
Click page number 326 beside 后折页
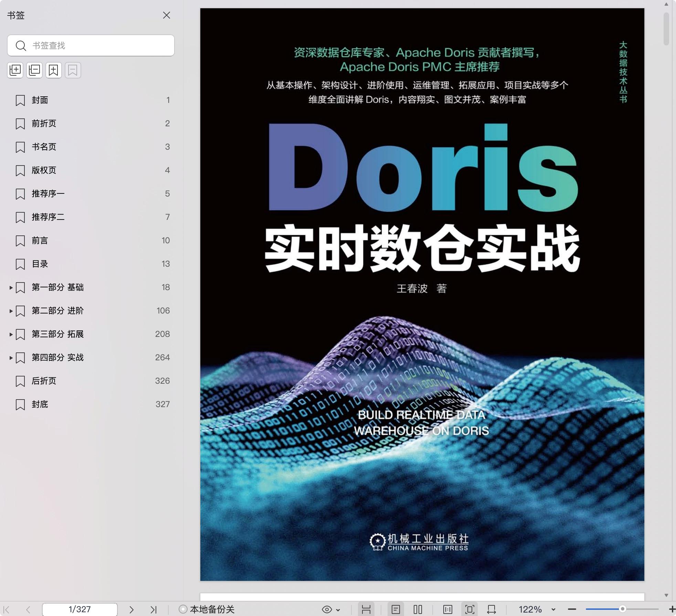coord(162,381)
